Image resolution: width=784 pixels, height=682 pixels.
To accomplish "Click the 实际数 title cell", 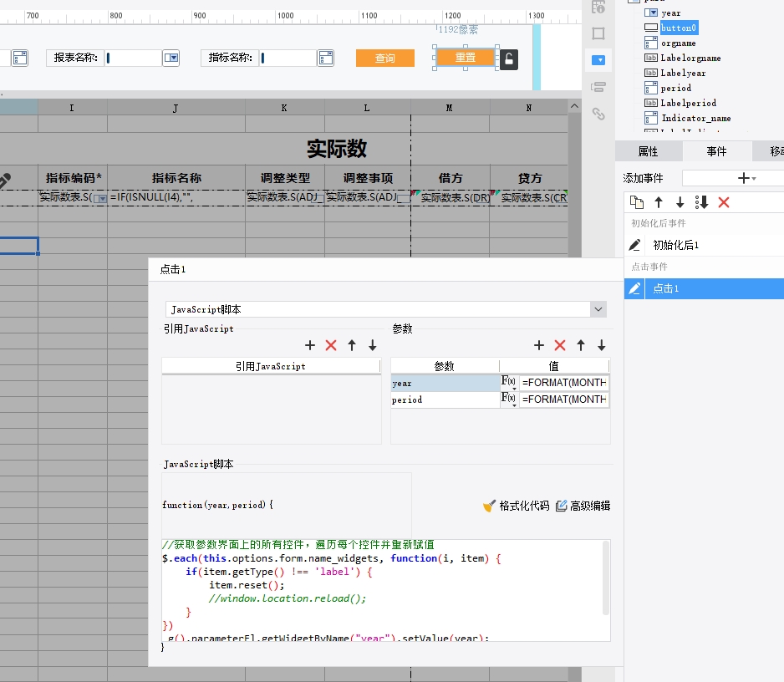I will point(337,149).
